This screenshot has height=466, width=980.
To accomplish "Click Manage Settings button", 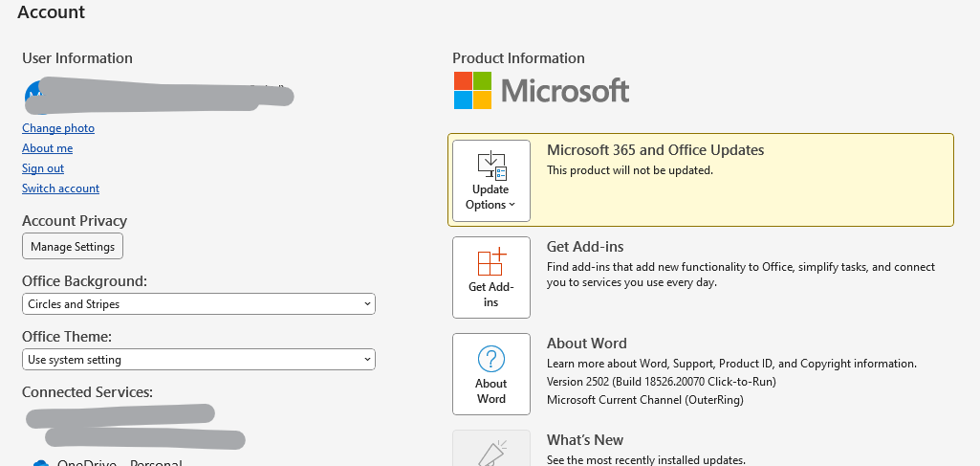I will click(73, 247).
